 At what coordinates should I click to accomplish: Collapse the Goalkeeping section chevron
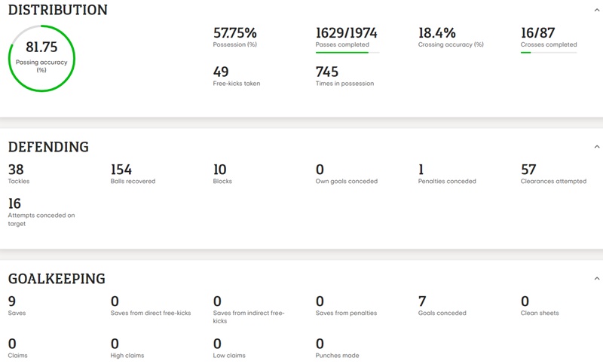point(597,279)
